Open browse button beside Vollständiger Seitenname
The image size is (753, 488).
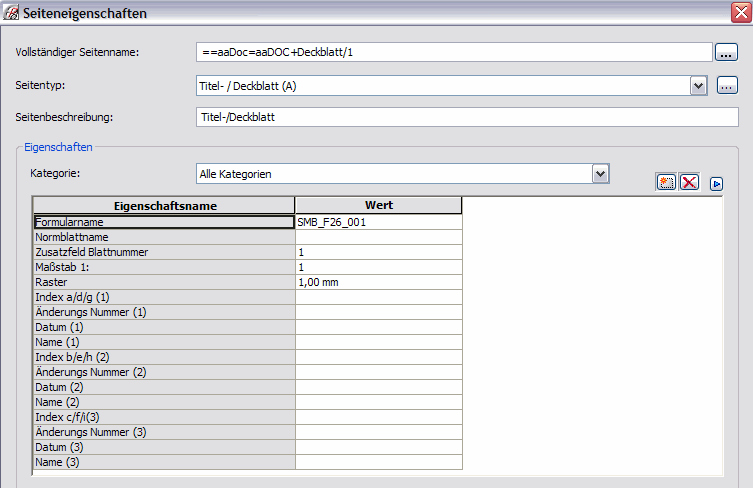(x=726, y=52)
